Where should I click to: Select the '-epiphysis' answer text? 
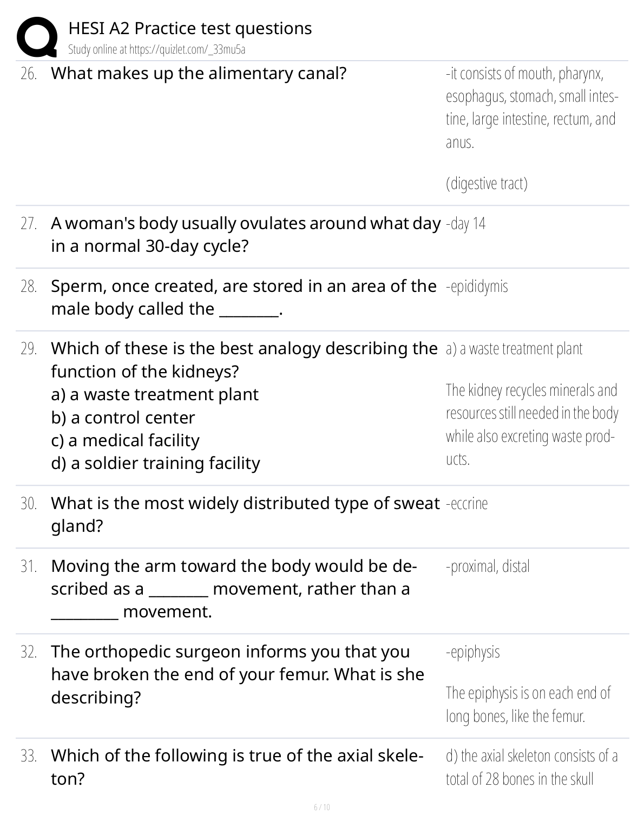[x=472, y=651]
